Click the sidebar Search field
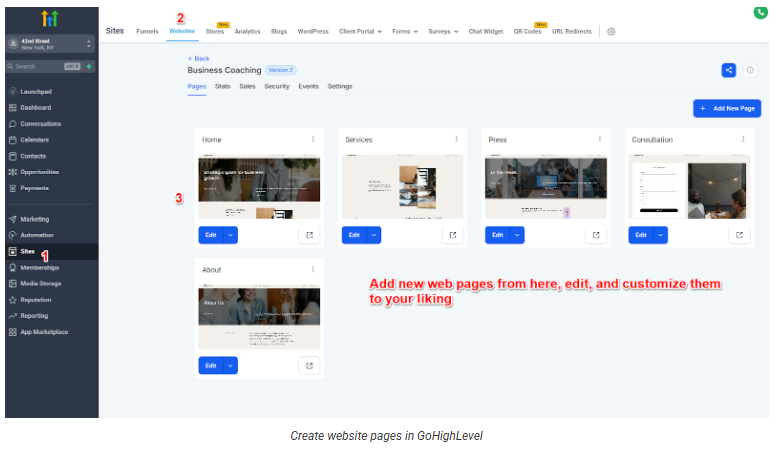 (44, 66)
